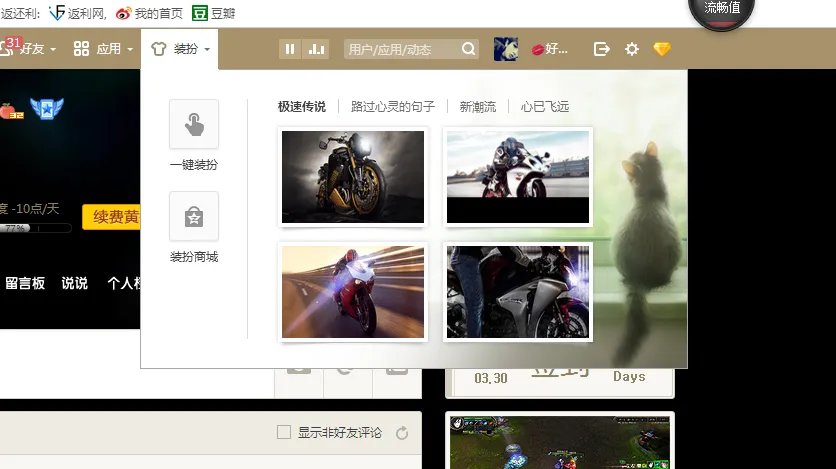Choose the red speeding motorcycle thumbnail
The image size is (836, 469).
(353, 292)
